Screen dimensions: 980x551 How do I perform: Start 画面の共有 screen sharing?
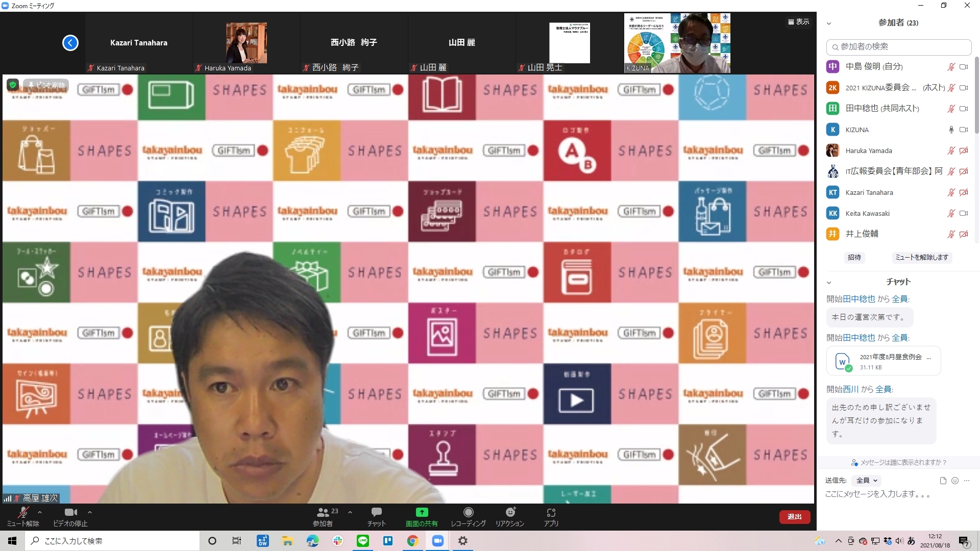tap(422, 516)
